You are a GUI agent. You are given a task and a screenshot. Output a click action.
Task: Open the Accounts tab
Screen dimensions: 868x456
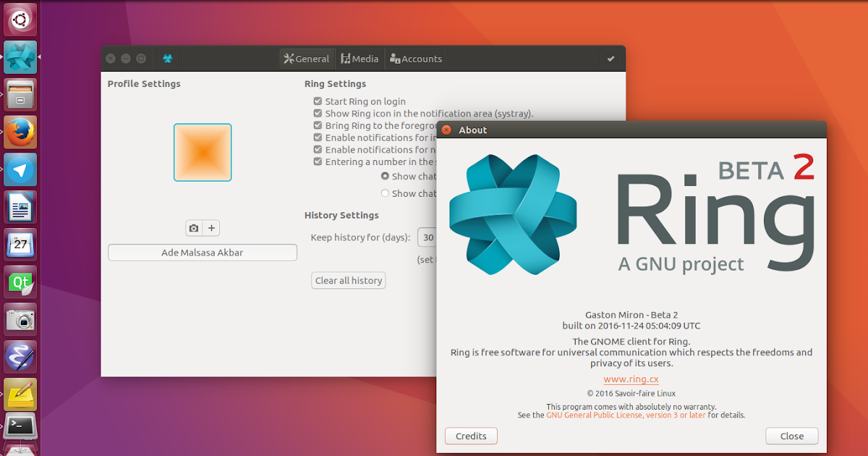(416, 59)
